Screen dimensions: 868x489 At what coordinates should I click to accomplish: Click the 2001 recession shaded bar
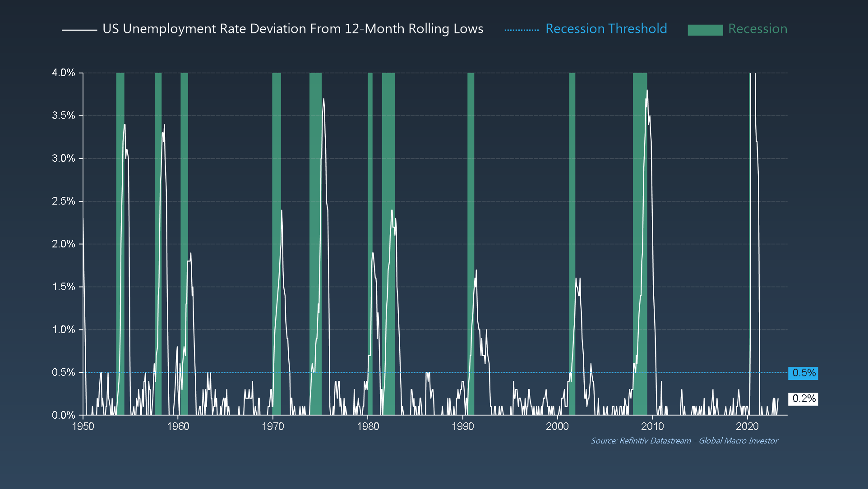coord(572,243)
